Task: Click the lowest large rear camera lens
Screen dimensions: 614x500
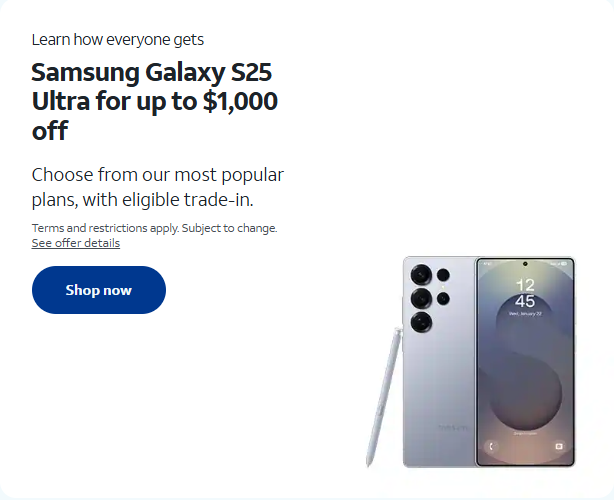Action: point(421,323)
